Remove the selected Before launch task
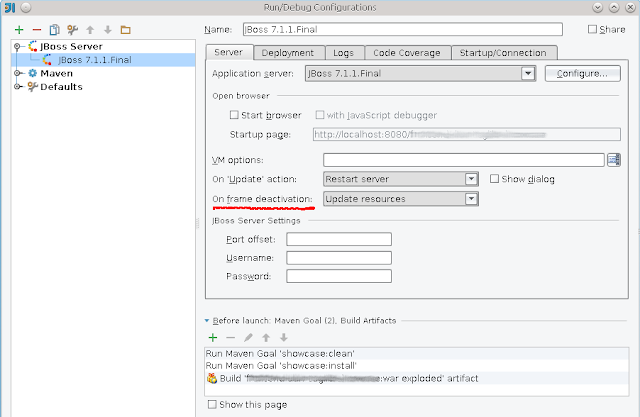 point(230,337)
